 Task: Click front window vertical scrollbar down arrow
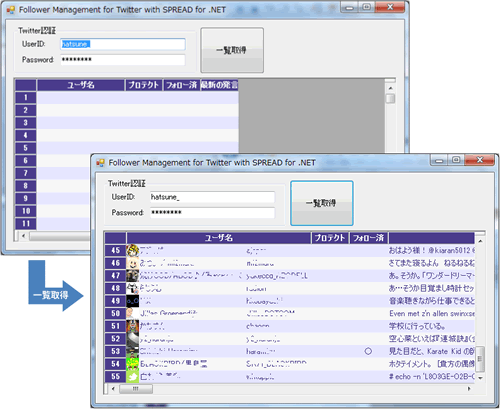point(480,378)
